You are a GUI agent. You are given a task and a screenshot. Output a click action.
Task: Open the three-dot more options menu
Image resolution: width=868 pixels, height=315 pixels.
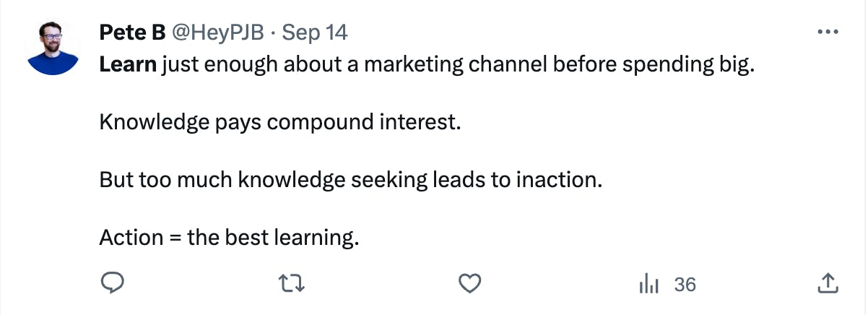827,33
